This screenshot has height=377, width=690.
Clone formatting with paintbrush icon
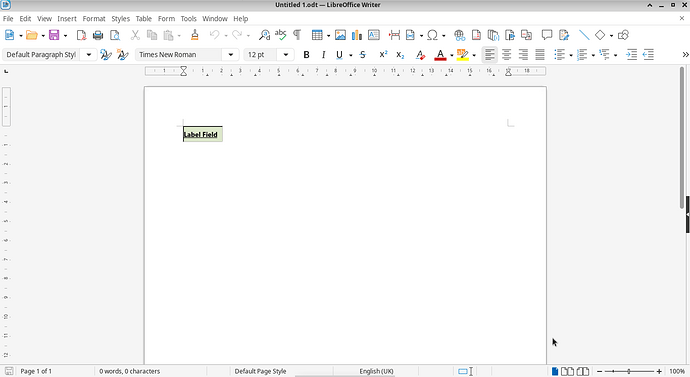click(195, 35)
